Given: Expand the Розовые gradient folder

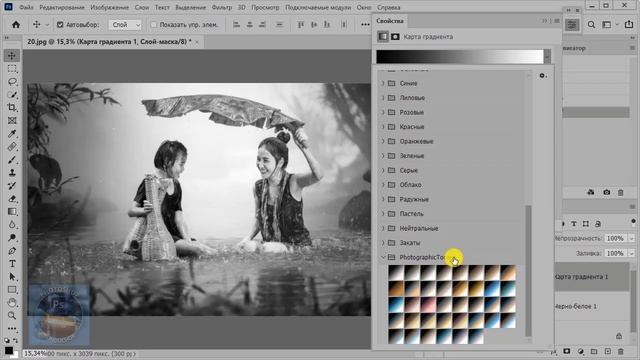Looking at the screenshot, I should click(x=383, y=112).
